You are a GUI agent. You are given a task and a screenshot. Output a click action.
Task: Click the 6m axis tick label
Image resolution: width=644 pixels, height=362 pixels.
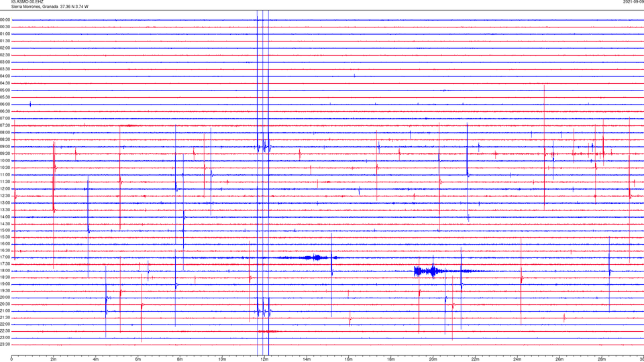(x=138, y=359)
